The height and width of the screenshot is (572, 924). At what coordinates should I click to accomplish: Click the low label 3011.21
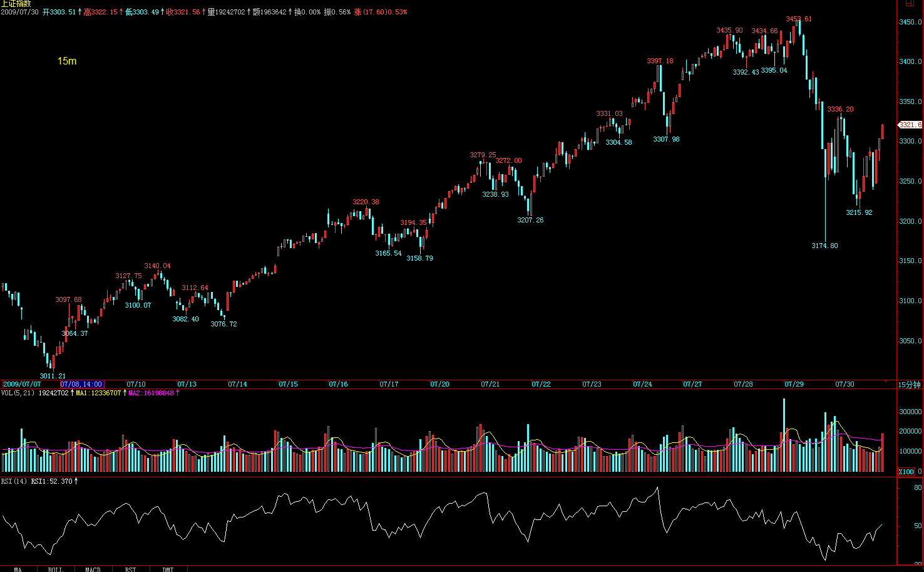[x=53, y=376]
